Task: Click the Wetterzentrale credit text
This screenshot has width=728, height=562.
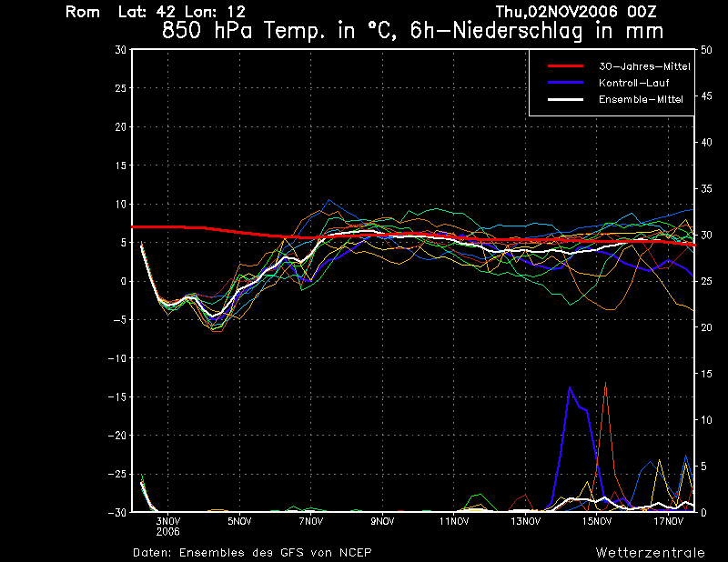Action: 650,552
